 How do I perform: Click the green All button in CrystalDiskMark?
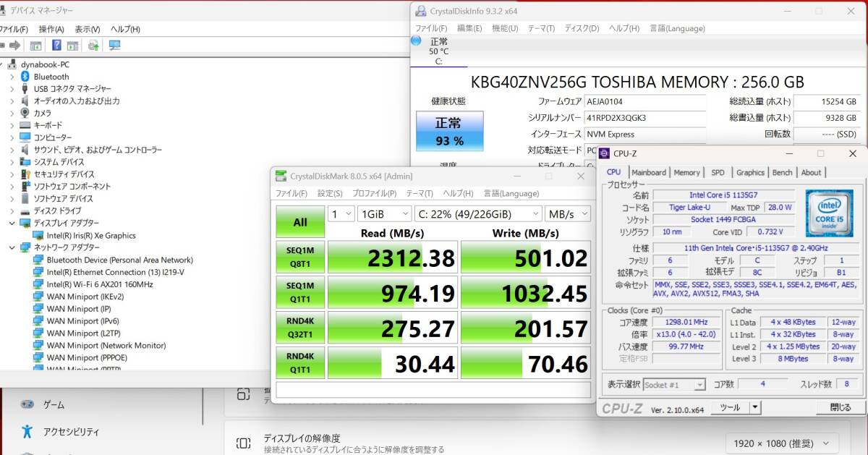coord(300,222)
